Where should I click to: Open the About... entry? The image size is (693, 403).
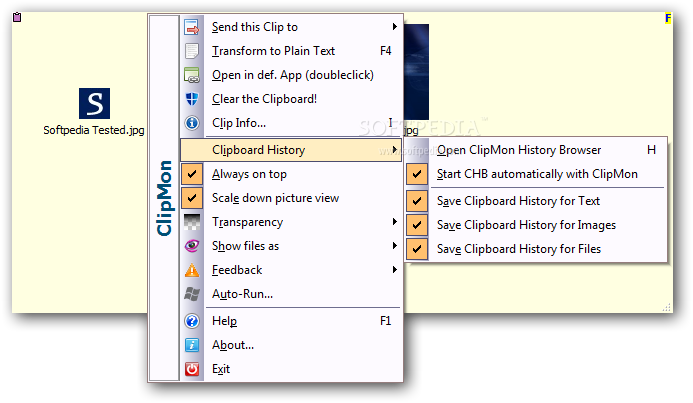292,345
